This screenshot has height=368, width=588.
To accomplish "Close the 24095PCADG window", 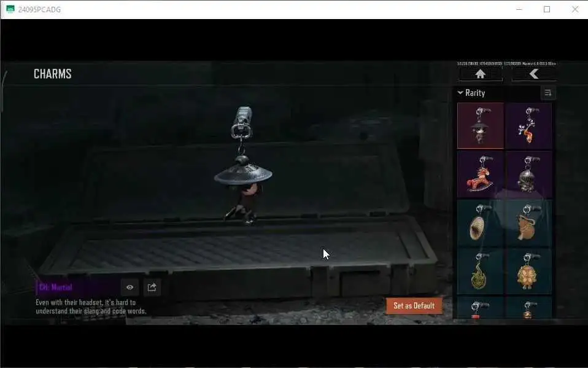I will (x=575, y=9).
